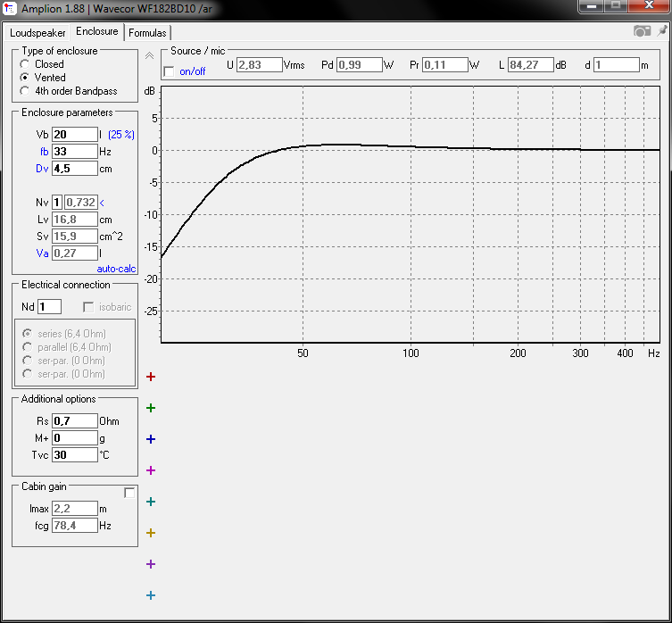Click the lmax cabin length field

coord(75,508)
